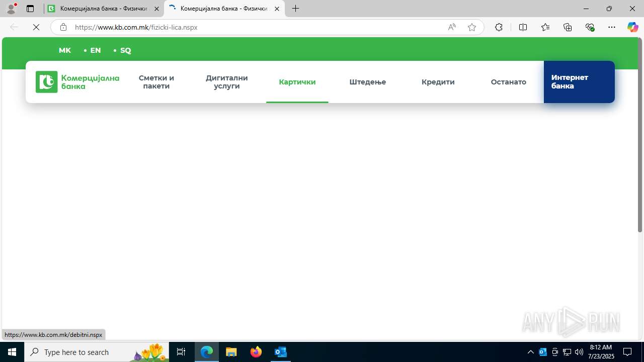Open the browser profile icon
The width and height of the screenshot is (644, 362).
click(11, 9)
